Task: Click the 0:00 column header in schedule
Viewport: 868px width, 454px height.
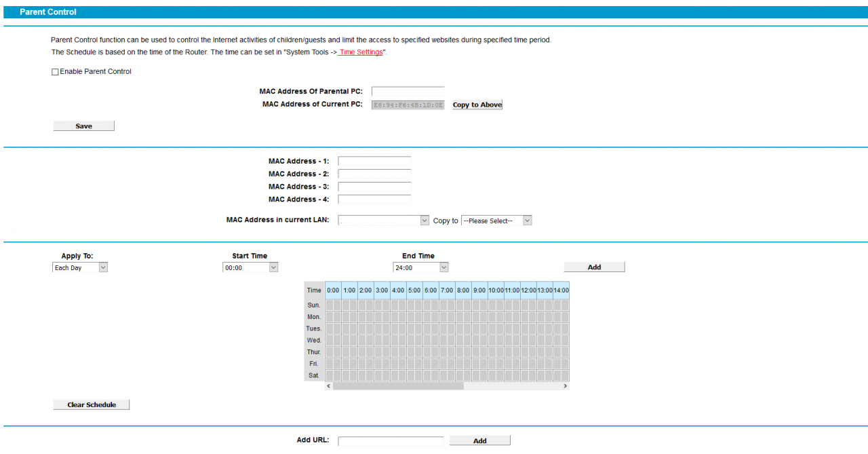Action: point(333,290)
